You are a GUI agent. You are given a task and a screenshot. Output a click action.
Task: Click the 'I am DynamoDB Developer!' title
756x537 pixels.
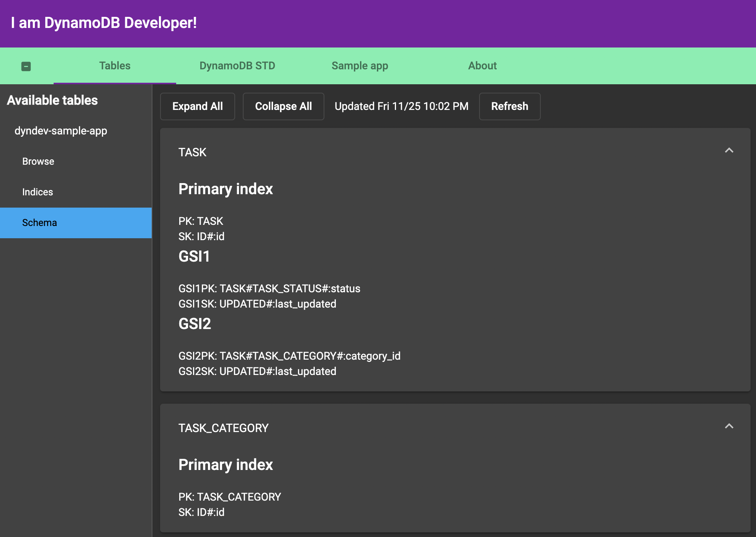click(x=104, y=23)
